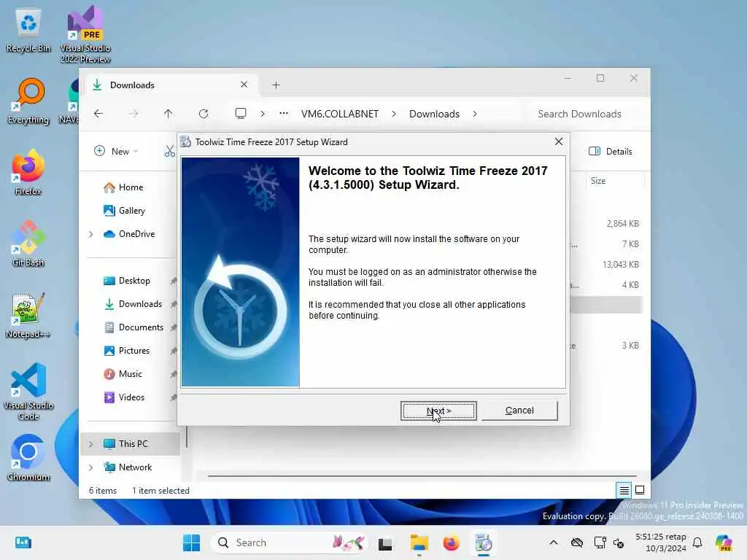Show hidden system tray icons
747x560 pixels.
pos(553,542)
